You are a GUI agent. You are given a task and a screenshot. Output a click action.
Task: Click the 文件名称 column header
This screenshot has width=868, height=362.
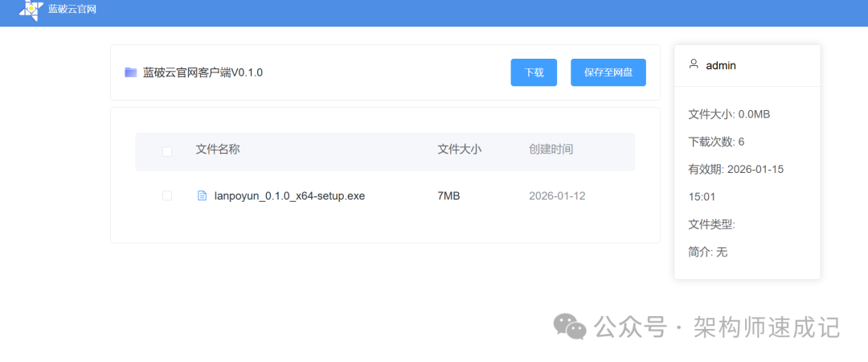[218, 149]
